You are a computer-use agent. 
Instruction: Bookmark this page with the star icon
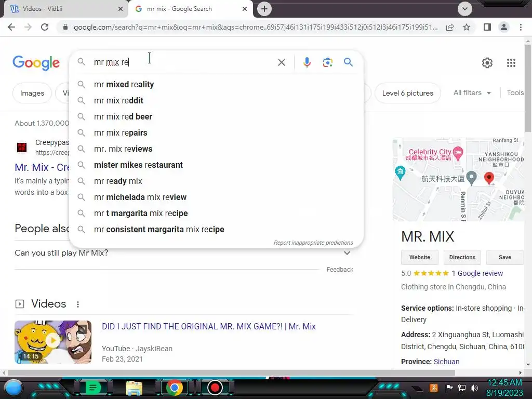pos(467,27)
